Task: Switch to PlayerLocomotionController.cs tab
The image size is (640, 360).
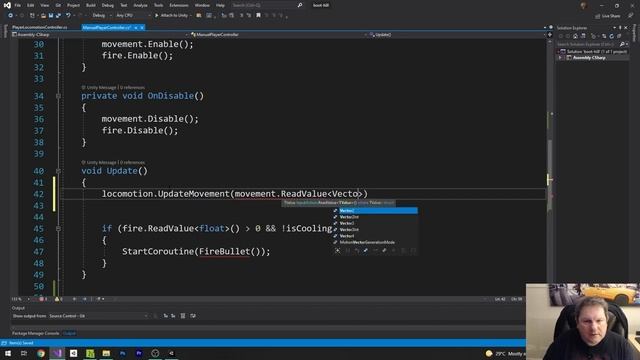Action: [x=40, y=27]
